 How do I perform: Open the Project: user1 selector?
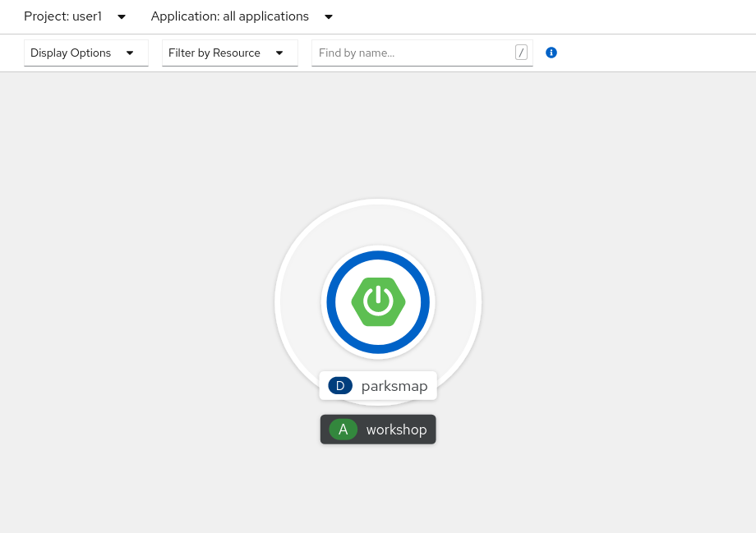(64, 16)
